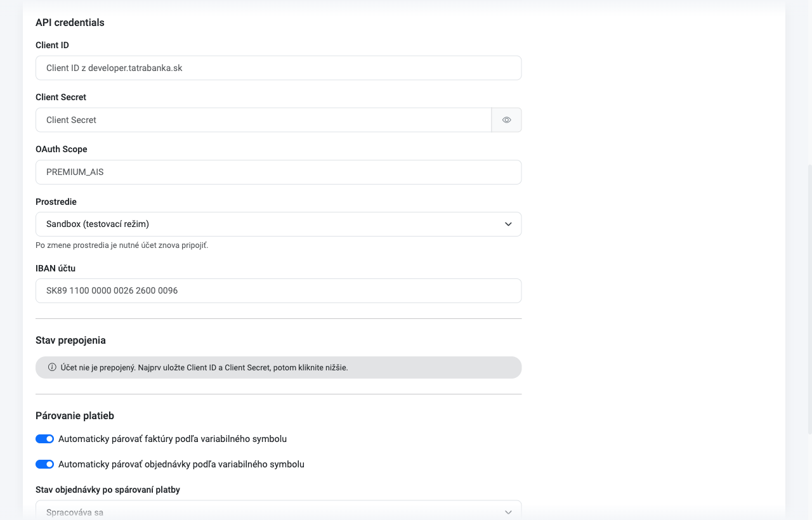Click the 'OAuth Scope' field label
Screen dimensions: 812x520
pyautogui.click(x=62, y=149)
